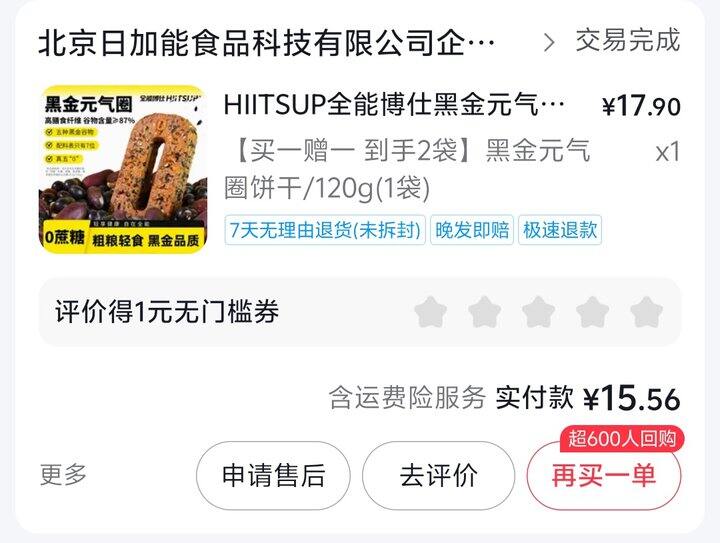Tap the 晚发即赔 service tag
The image size is (720, 543).
pos(472,230)
